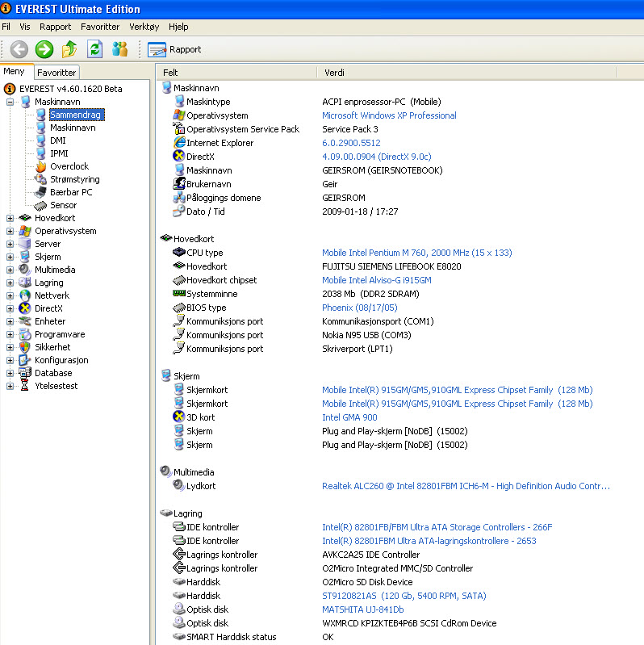Screen dimensions: 644x645
Task: Click the Strømstyring power icon
Action: [40, 179]
